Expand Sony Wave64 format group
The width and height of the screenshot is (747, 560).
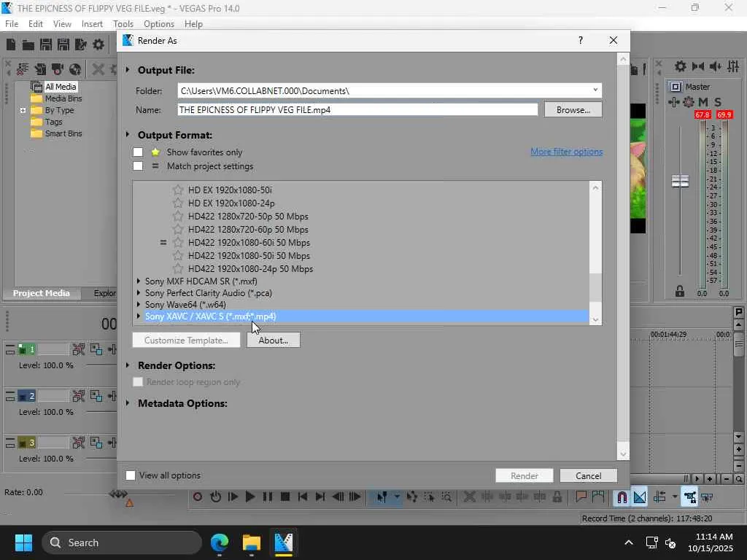pos(139,304)
